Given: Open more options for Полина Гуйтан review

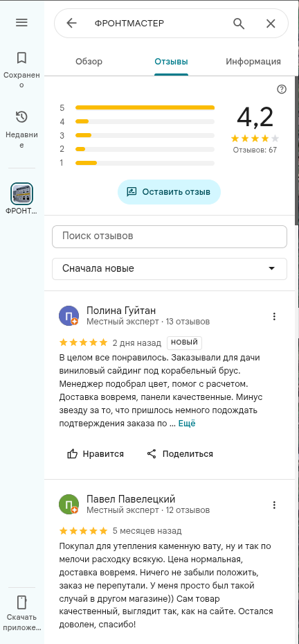Looking at the screenshot, I should tap(274, 316).
